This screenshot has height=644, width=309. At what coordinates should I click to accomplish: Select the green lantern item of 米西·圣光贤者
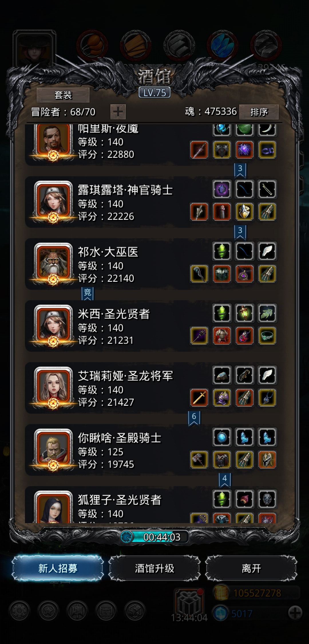pos(244,313)
